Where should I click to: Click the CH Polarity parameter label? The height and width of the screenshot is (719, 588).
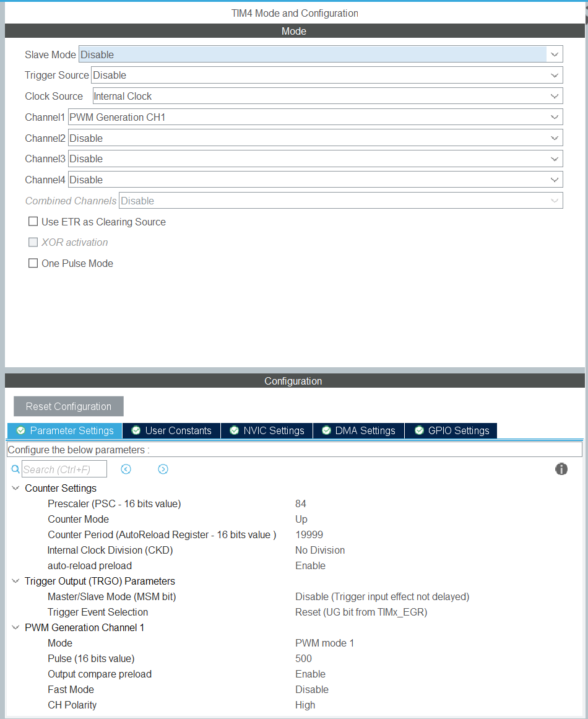(72, 705)
